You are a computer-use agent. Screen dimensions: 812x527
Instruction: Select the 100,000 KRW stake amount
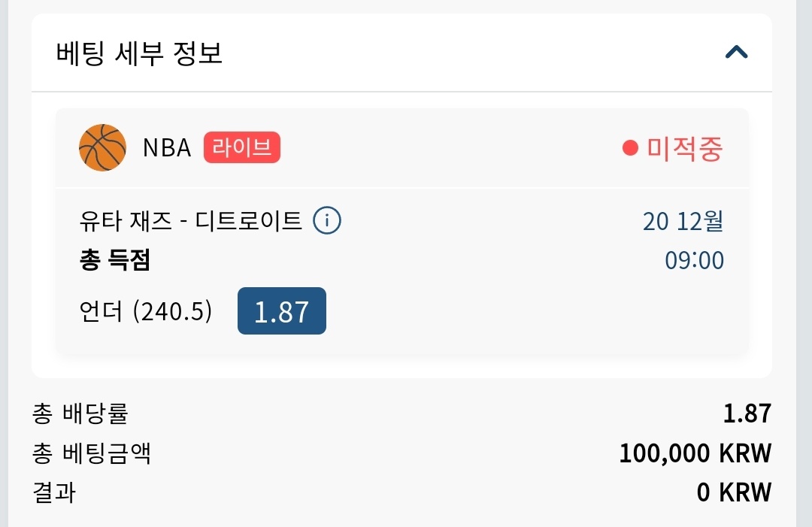[x=695, y=453]
